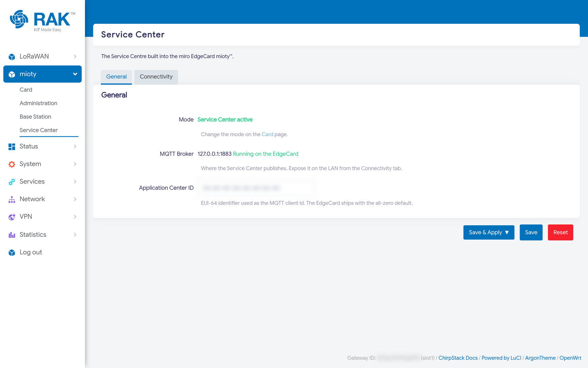This screenshot has width=588, height=368.
Task: Click the 127.0.0.1:1883 broker address
Action: [214, 154]
